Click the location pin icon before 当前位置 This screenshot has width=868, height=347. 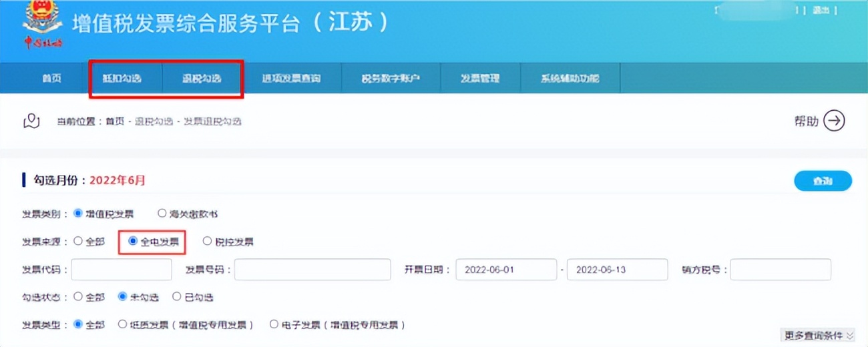click(31, 121)
